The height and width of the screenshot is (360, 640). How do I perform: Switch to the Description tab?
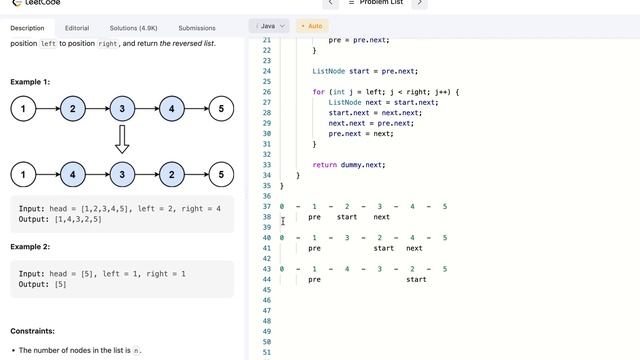(27, 28)
